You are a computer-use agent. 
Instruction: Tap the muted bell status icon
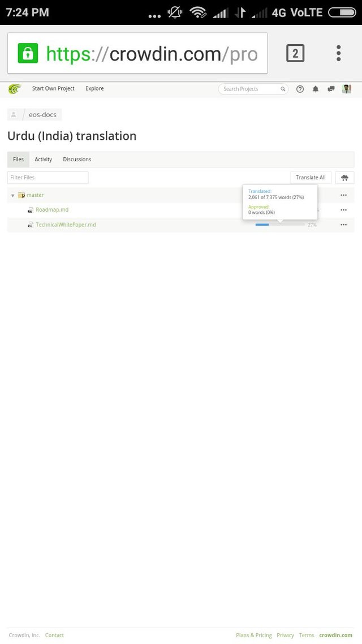pos(175,12)
